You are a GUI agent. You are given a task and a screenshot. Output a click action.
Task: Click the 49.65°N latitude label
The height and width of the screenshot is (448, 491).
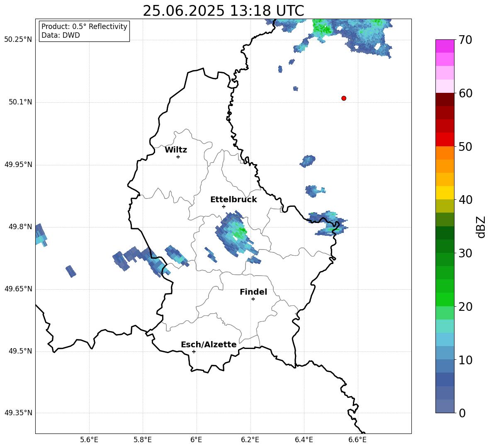tap(18, 289)
